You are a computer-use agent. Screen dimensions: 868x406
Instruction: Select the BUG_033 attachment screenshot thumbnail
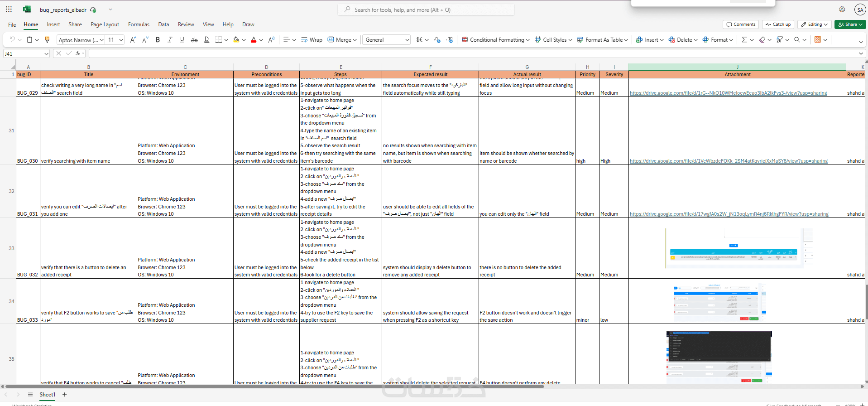tap(720, 302)
